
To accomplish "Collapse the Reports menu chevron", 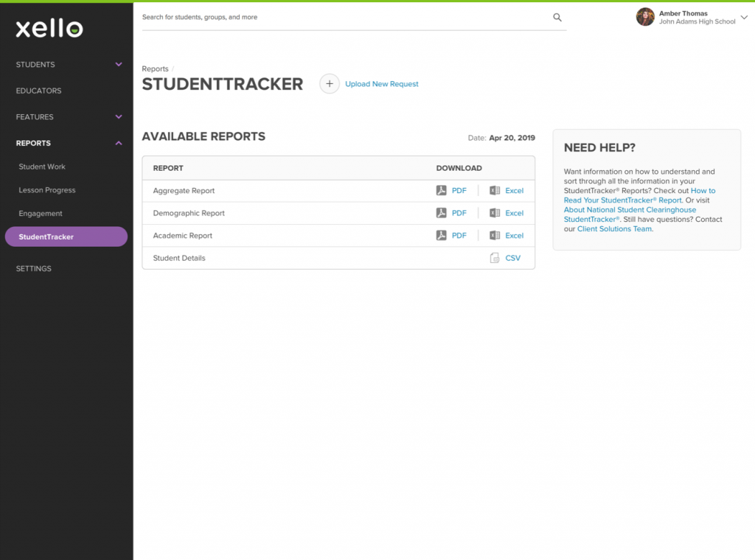I will pos(119,143).
